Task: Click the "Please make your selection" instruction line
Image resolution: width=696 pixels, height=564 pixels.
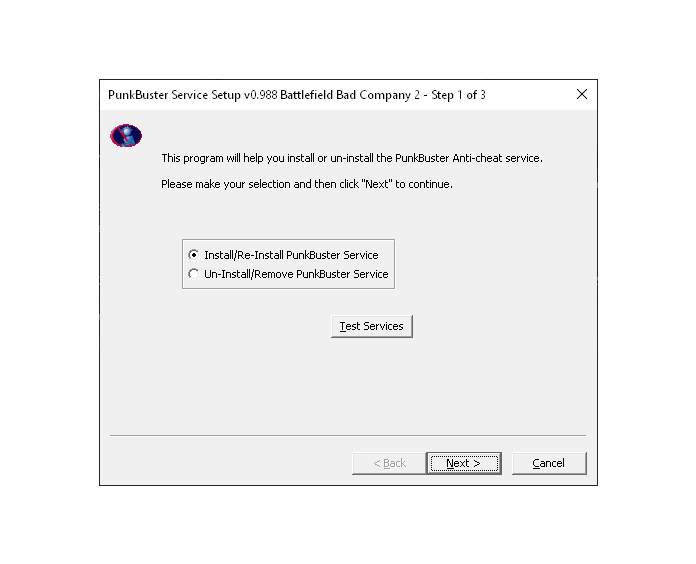Action: [307, 184]
